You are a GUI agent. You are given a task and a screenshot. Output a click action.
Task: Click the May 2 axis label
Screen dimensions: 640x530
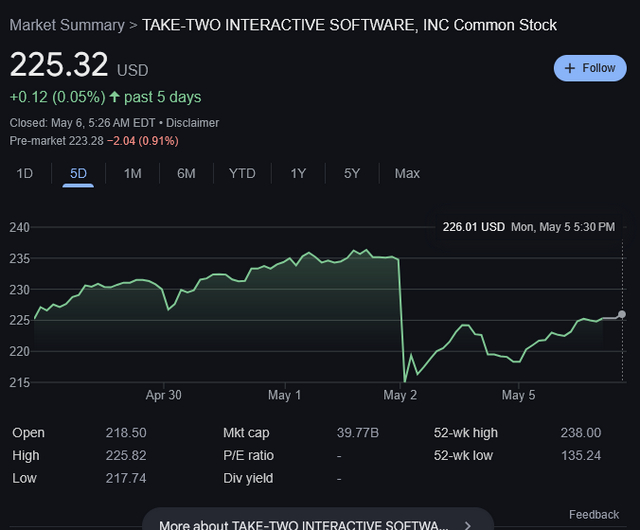click(x=400, y=395)
